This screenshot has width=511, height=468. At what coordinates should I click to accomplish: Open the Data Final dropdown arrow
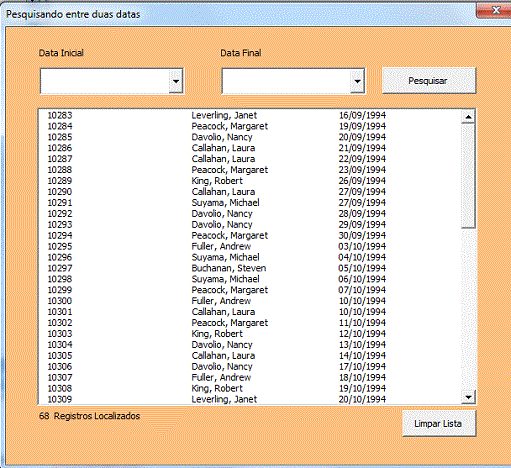[x=357, y=81]
